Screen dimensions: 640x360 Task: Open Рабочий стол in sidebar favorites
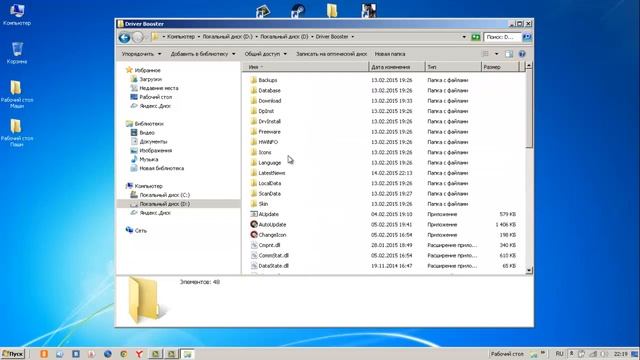click(x=156, y=97)
